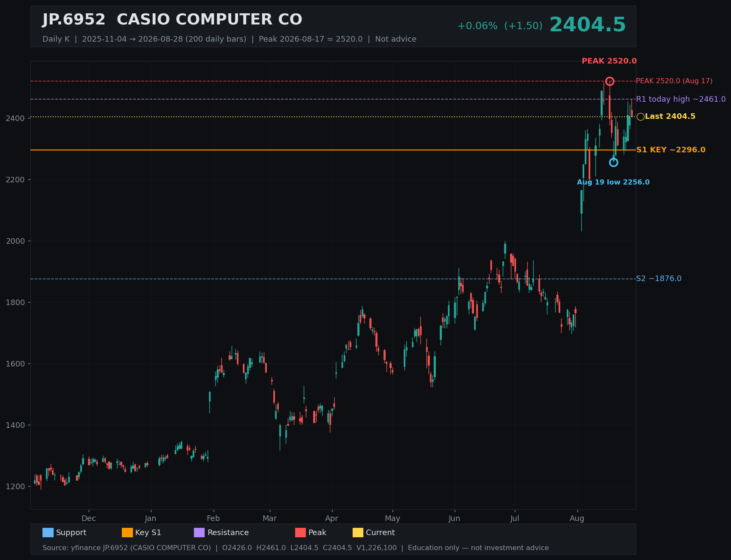Click the 1600 y-axis tick label
The height and width of the screenshot is (560, 731).
pos(15,364)
